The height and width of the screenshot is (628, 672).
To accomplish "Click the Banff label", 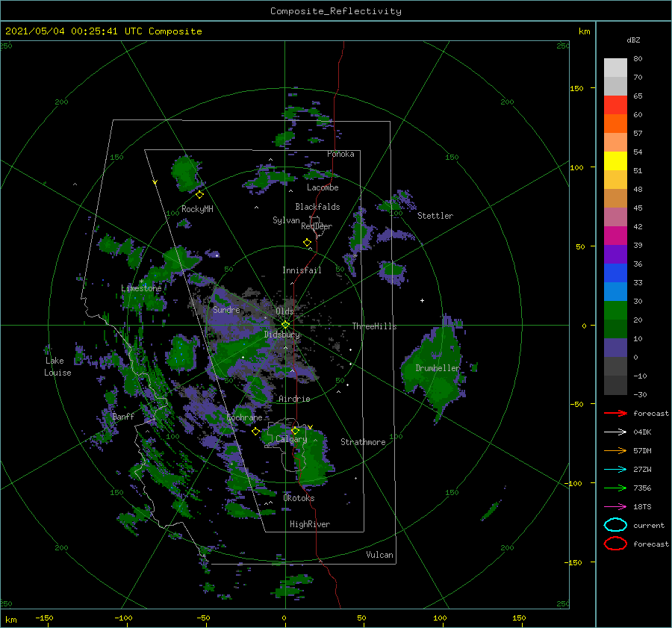I will [x=123, y=416].
